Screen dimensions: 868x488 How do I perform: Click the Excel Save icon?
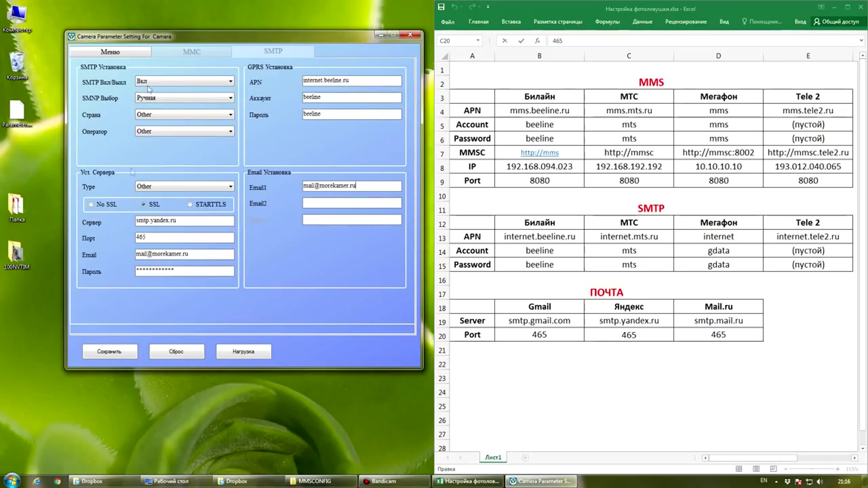441,7
